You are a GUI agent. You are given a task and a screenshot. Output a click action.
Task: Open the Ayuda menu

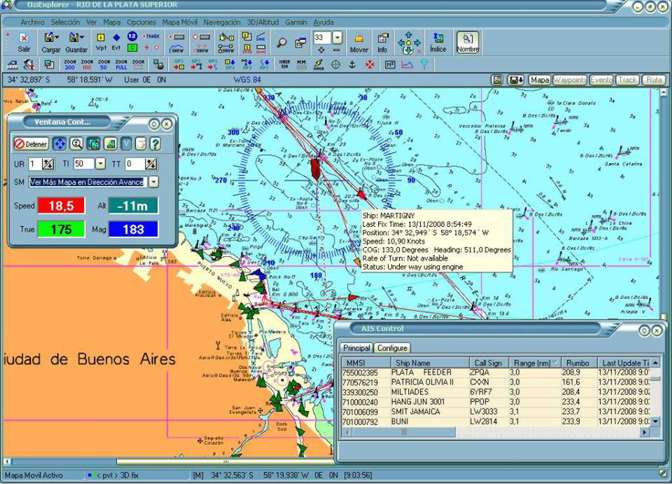(324, 22)
